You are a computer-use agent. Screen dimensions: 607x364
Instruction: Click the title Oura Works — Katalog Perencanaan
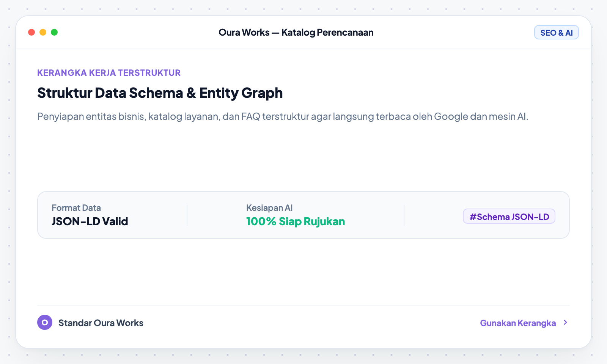click(296, 33)
